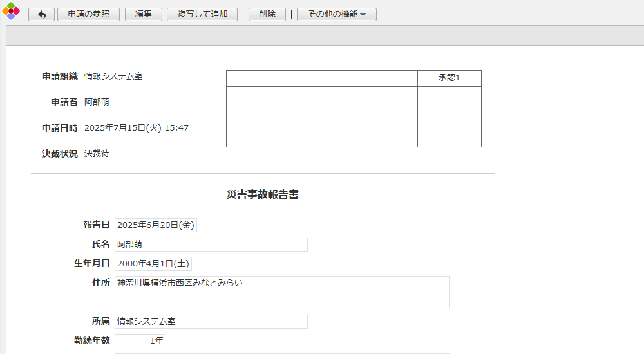644x354 pixels.
Task: Delete the request with 削除 button
Action: 267,14
